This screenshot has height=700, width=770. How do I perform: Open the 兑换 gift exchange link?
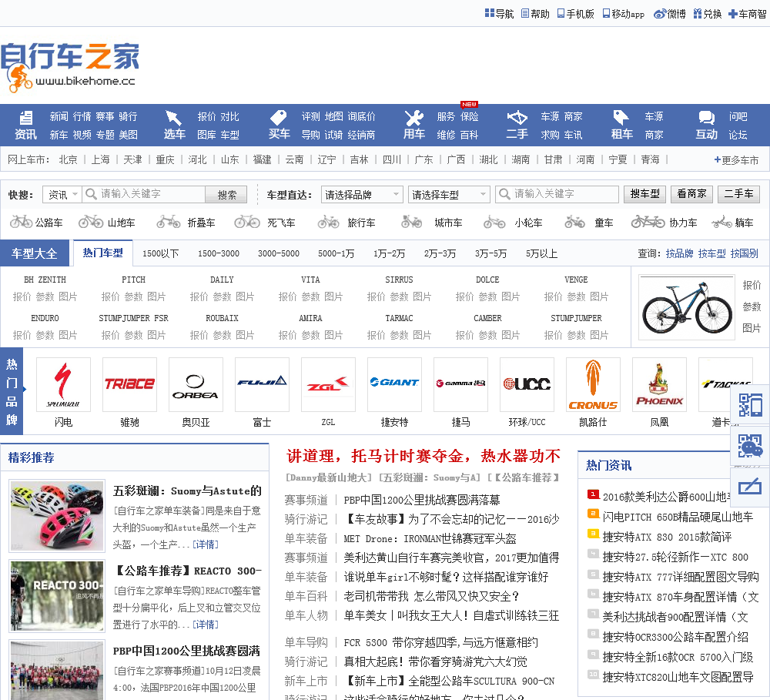tap(707, 14)
